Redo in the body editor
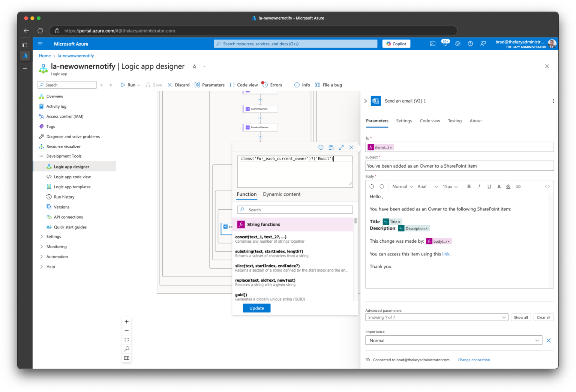The height and width of the screenshot is (392, 576). [382, 186]
